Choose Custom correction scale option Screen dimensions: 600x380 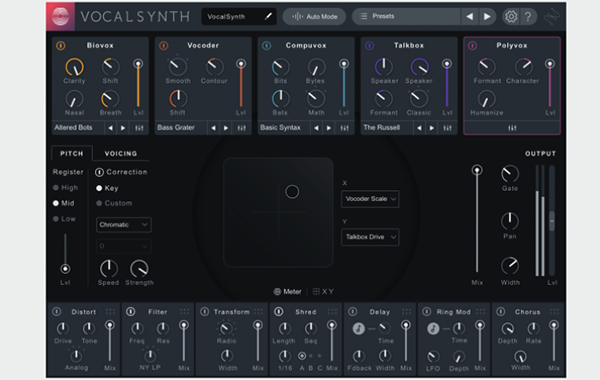[114, 203]
